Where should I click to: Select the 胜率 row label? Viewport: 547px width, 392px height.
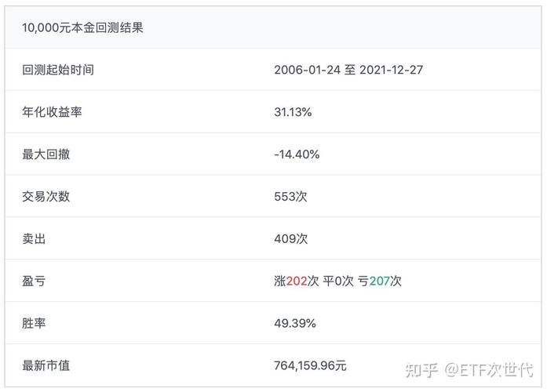click(34, 323)
